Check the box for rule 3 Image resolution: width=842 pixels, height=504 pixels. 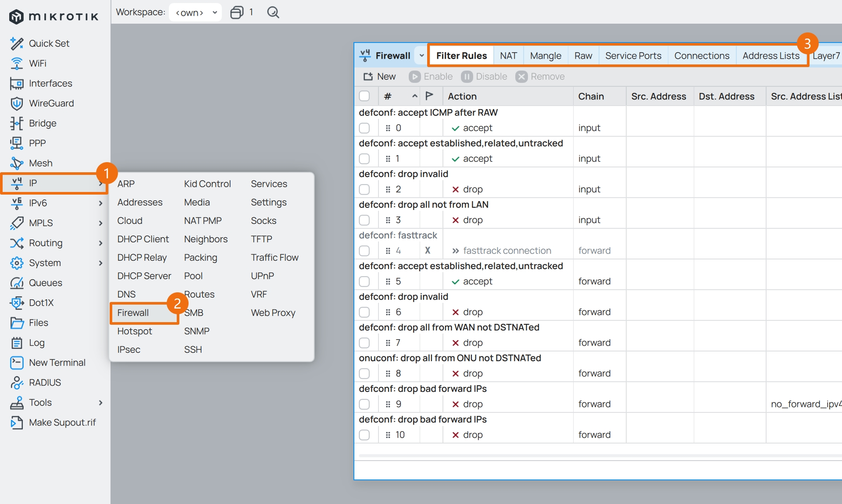364,220
